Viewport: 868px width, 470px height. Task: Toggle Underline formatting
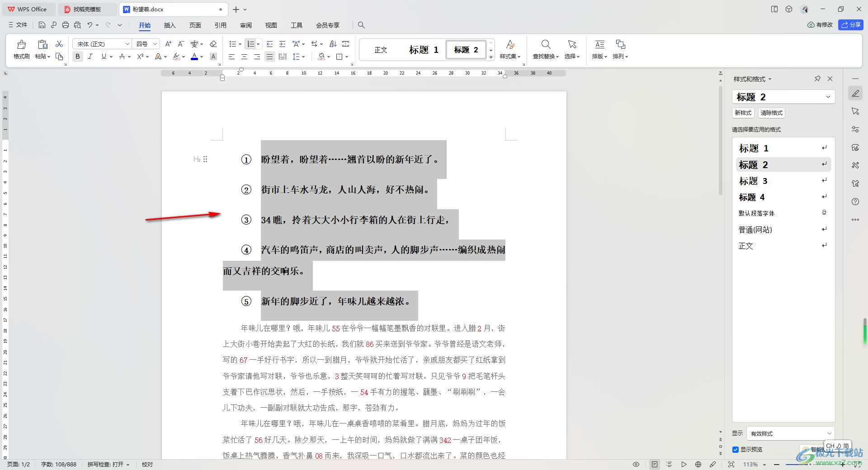(104, 56)
